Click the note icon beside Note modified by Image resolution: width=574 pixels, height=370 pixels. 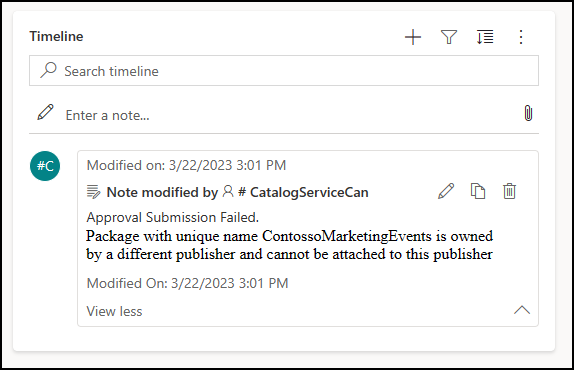93,192
